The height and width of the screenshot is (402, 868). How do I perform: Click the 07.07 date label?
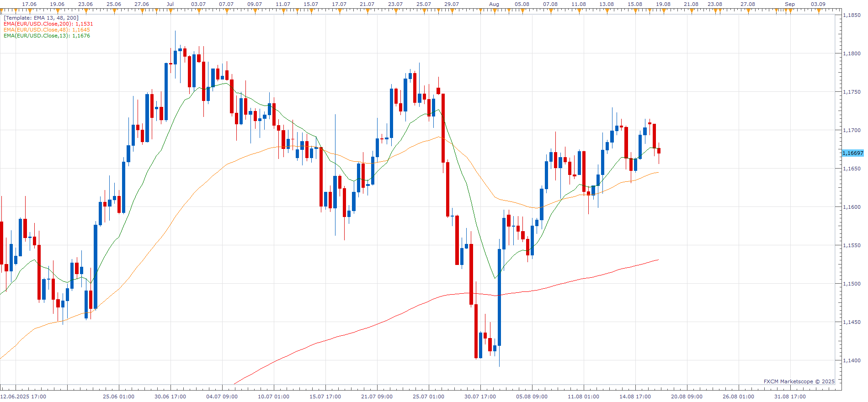(x=226, y=4)
